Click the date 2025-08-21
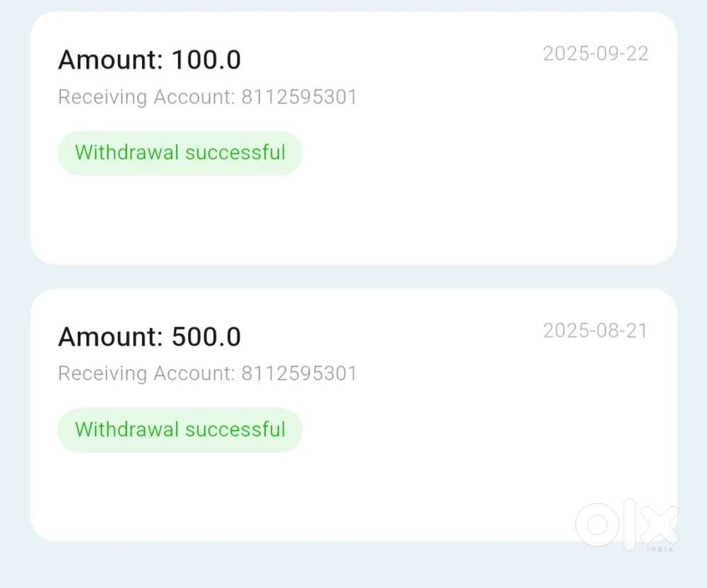The height and width of the screenshot is (588, 707). coord(595,330)
